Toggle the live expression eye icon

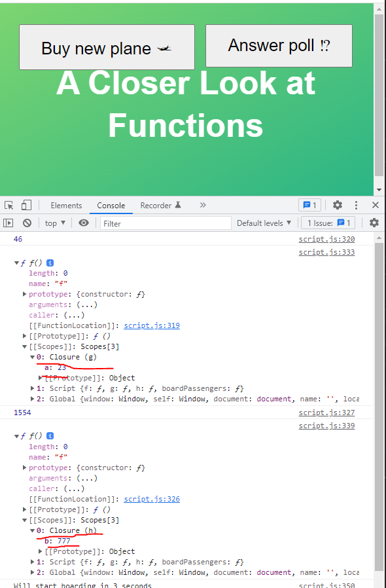tap(84, 223)
